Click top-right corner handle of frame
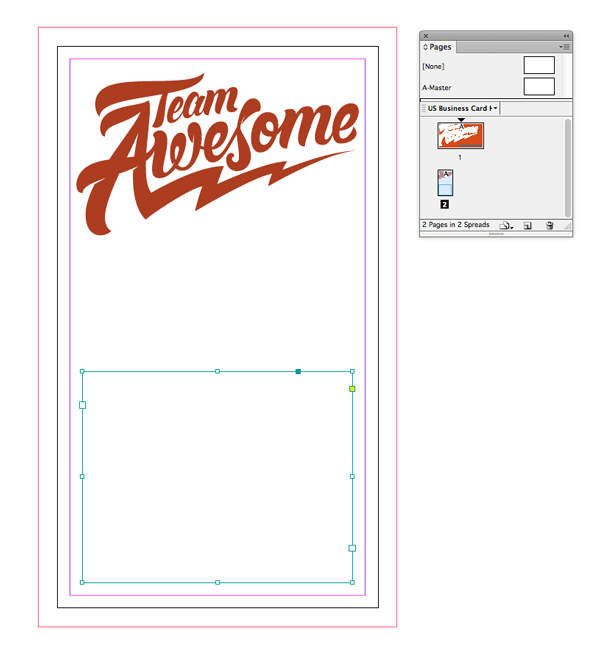Image resolution: width=600 pixels, height=663 pixels. [x=352, y=371]
